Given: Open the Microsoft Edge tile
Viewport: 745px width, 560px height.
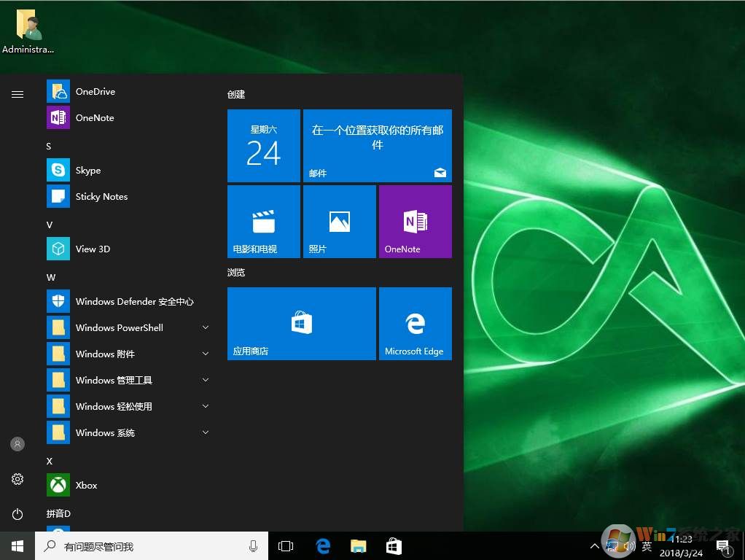Looking at the screenshot, I should pyautogui.click(x=415, y=324).
